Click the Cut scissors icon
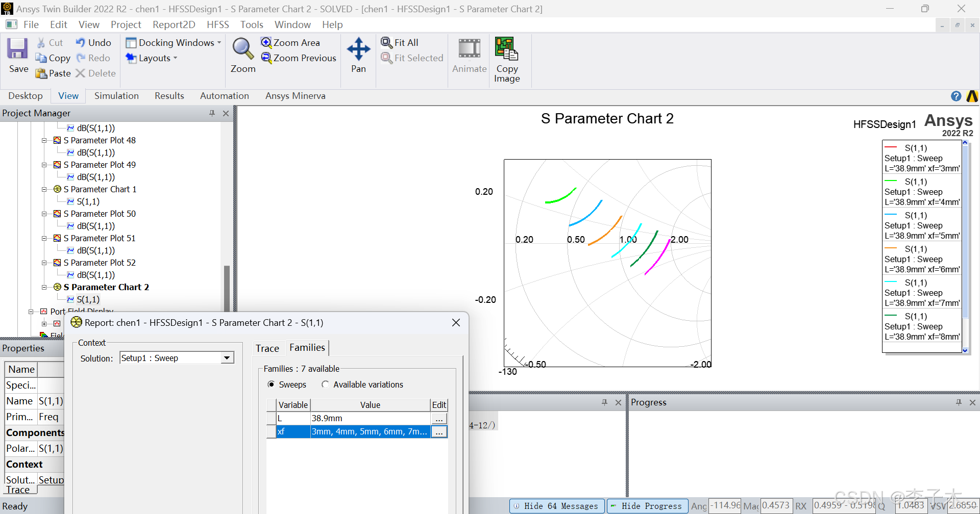 [x=41, y=43]
